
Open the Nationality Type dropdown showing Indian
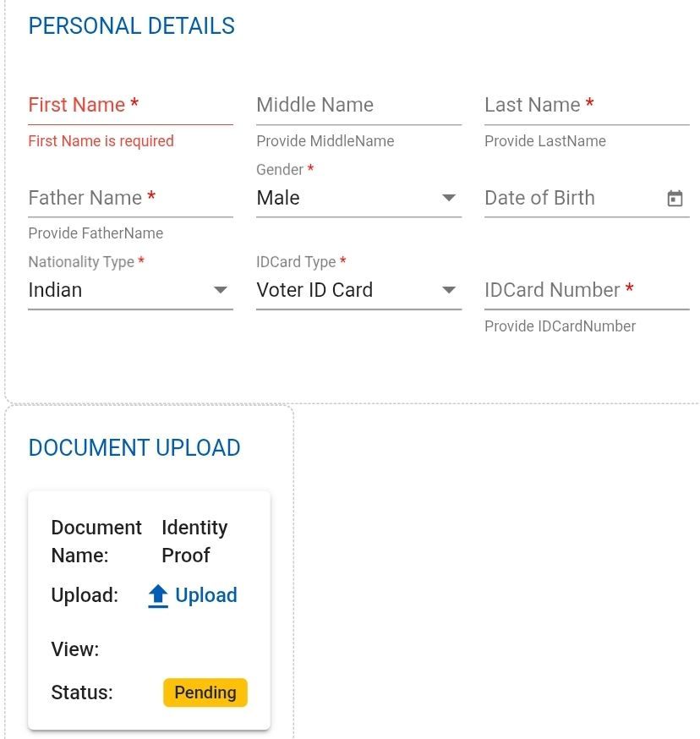(127, 290)
